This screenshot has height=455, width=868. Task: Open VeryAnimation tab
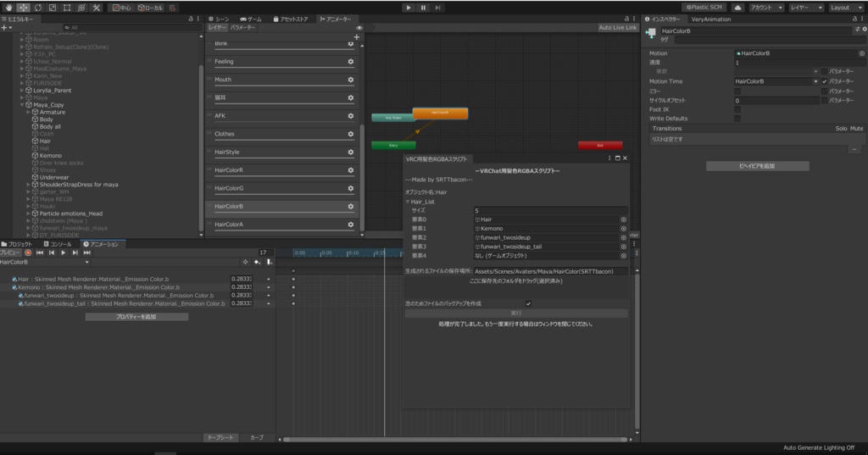pos(711,19)
